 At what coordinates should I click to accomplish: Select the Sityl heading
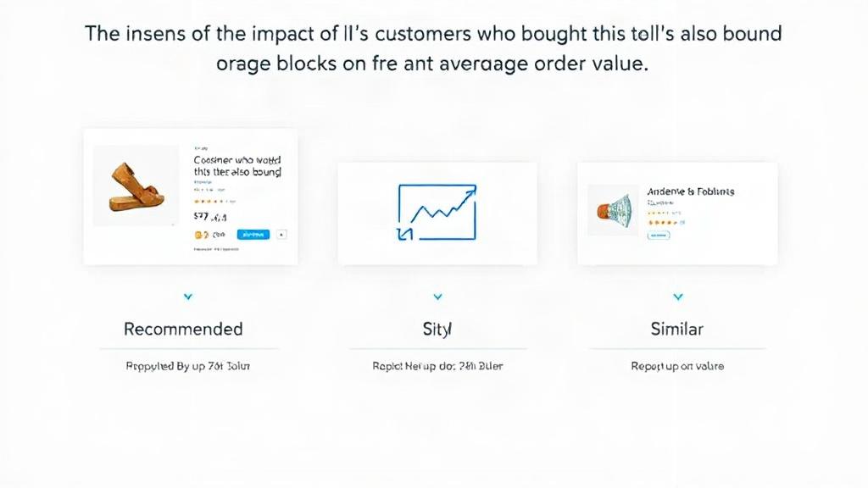(x=437, y=330)
